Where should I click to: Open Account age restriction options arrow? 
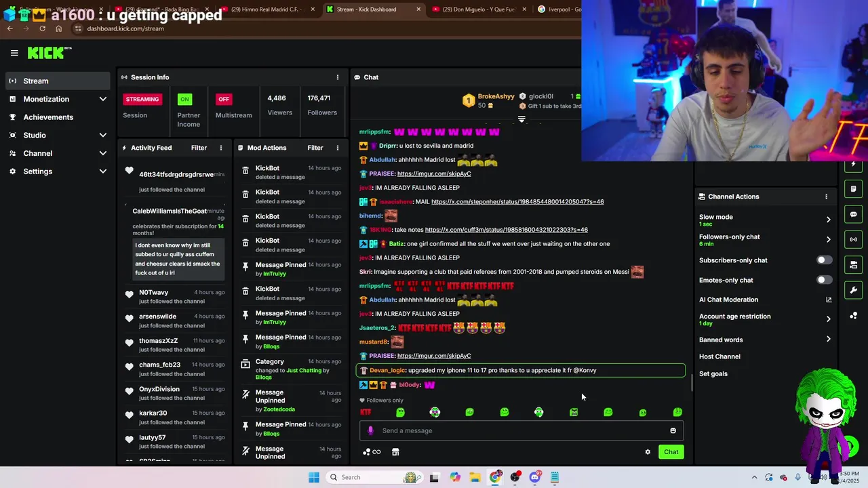point(828,319)
